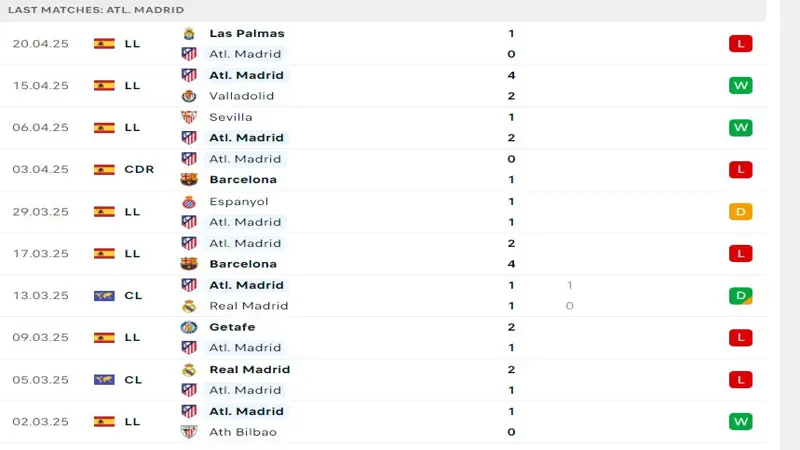Click the D badge for 13.03.25 Real Madrid match

pyautogui.click(x=740, y=296)
